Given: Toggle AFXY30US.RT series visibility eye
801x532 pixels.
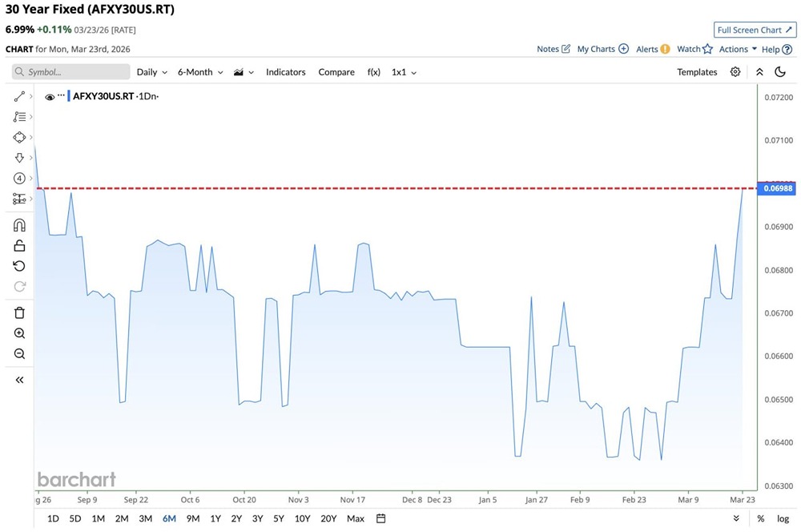Looking at the screenshot, I should 50,97.
